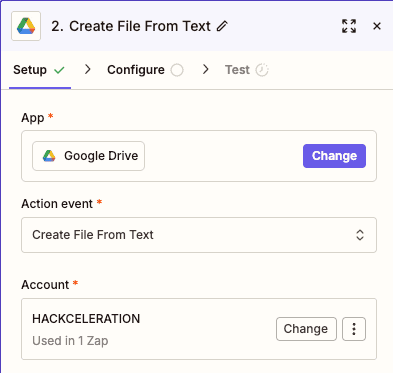Click the Action event up-down arrows
393x373 pixels.
(360, 235)
